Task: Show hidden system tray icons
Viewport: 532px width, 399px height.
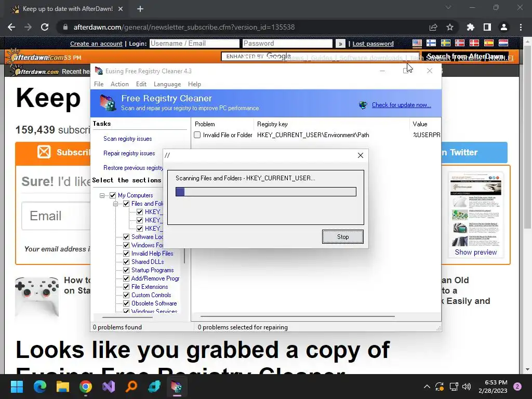Action: click(x=427, y=387)
